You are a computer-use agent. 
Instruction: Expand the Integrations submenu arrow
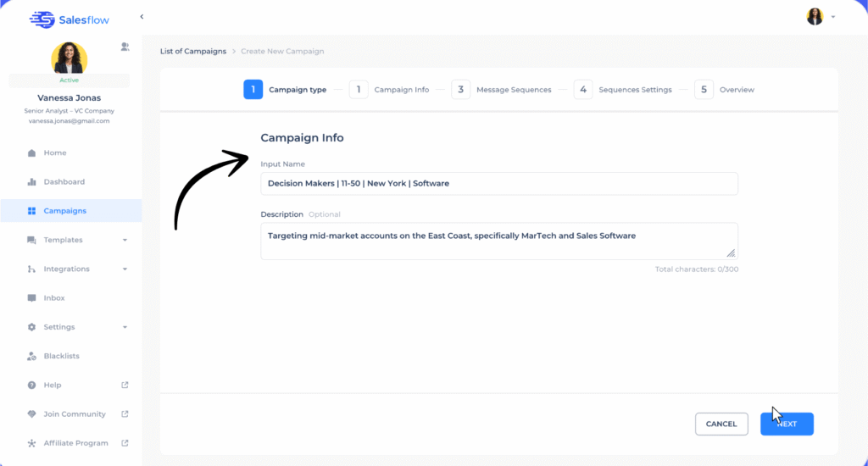coord(125,269)
